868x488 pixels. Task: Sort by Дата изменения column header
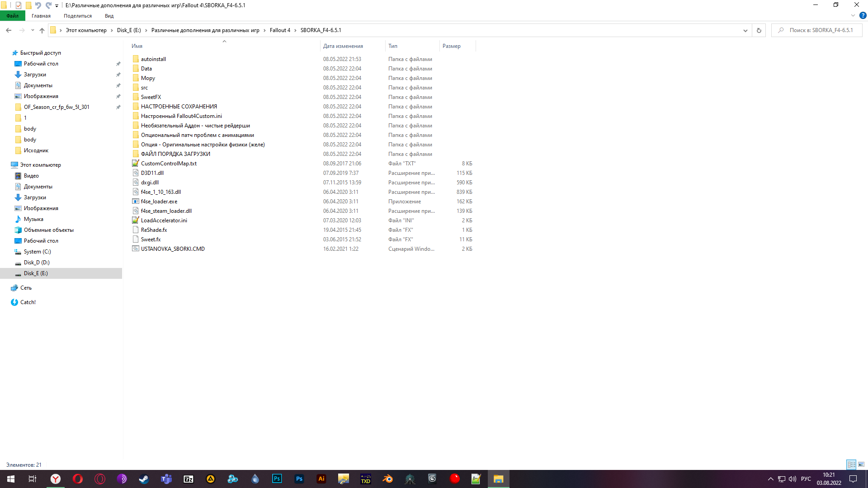click(x=343, y=46)
